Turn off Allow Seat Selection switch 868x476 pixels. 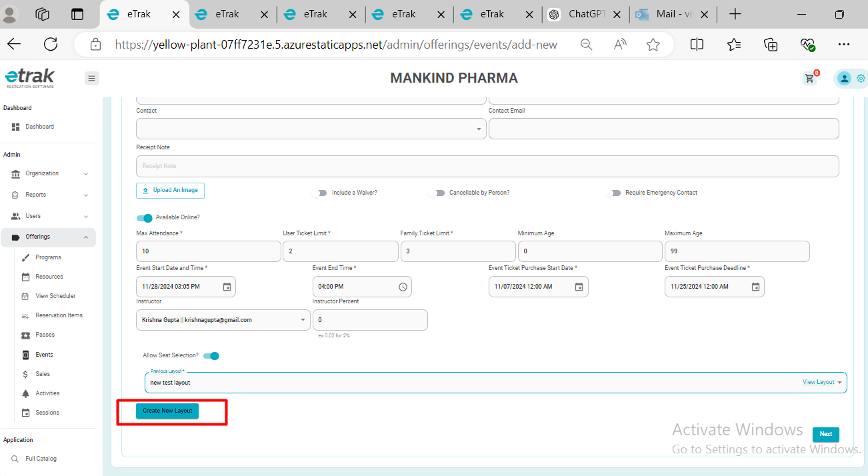[211, 356]
